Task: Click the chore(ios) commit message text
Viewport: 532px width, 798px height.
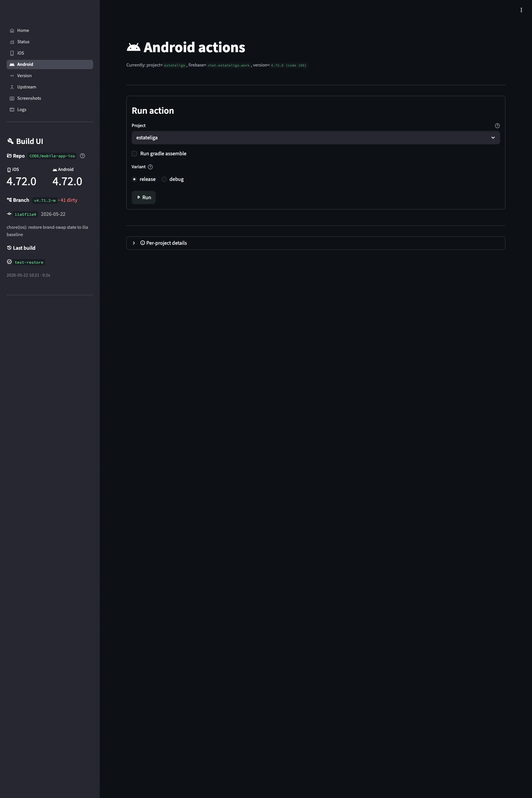Action: [47, 231]
